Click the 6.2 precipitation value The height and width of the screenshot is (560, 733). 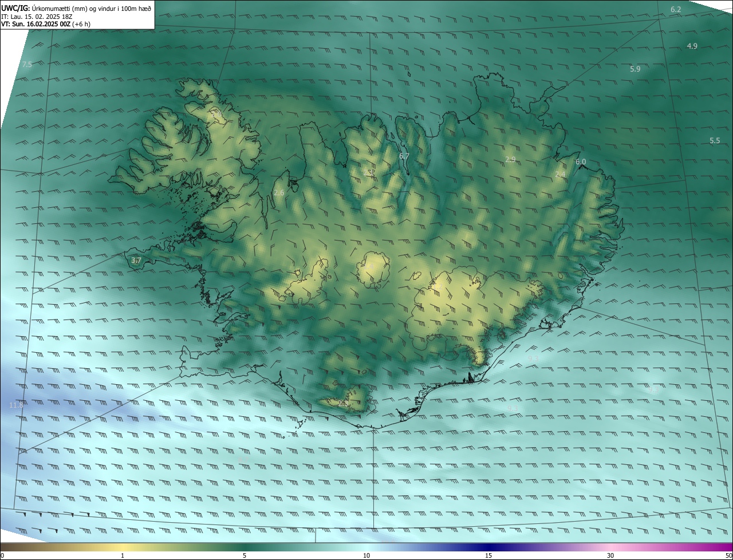pos(676,9)
